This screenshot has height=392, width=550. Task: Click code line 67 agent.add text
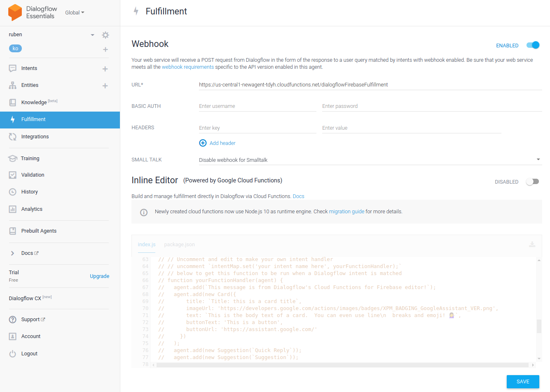[x=304, y=287]
